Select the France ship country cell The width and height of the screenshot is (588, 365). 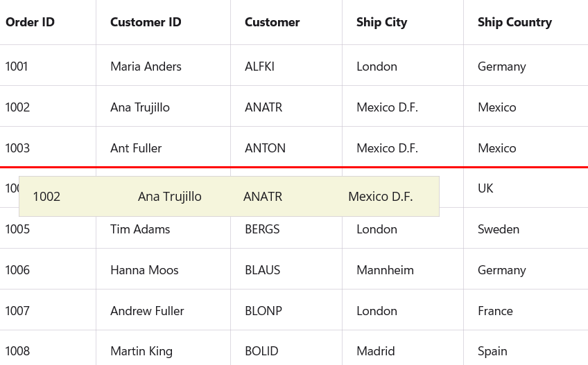[495, 311]
